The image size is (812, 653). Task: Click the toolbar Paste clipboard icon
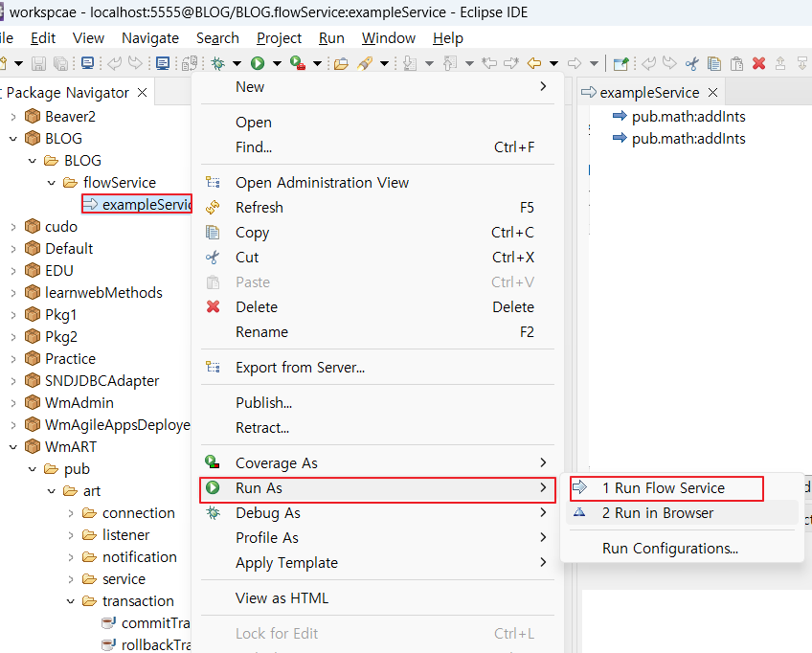pos(736,64)
